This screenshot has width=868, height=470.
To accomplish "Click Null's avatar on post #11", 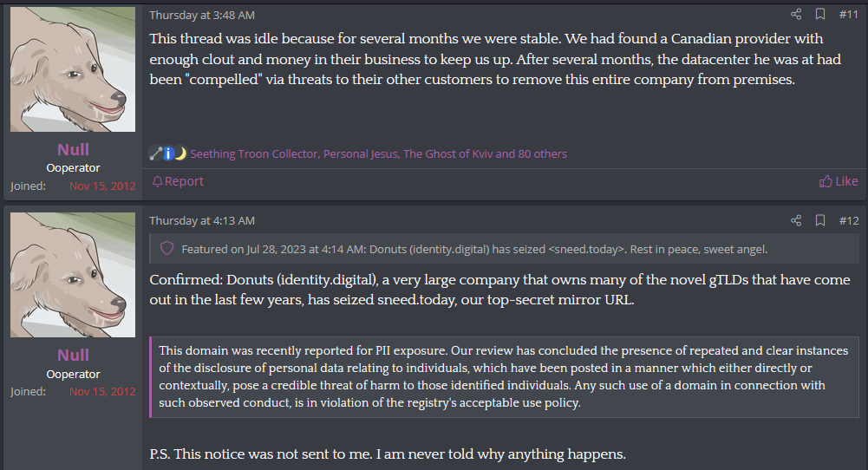I will pyautogui.click(x=73, y=69).
